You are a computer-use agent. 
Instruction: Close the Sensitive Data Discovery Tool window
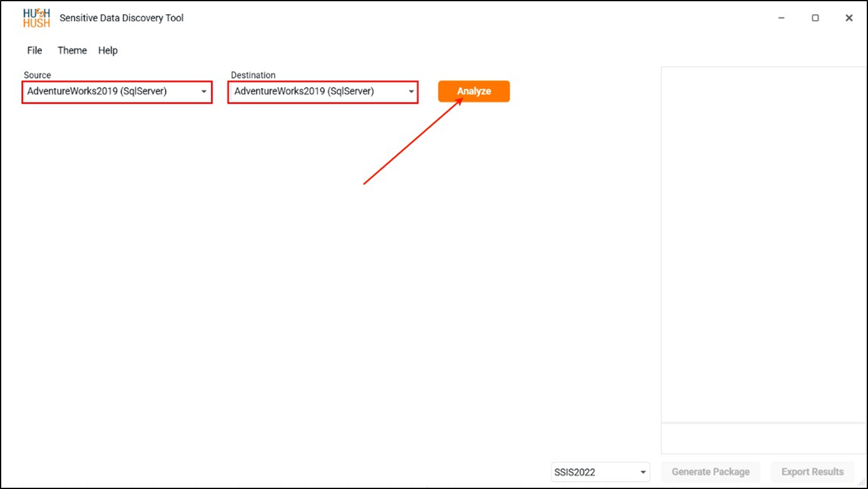point(849,18)
